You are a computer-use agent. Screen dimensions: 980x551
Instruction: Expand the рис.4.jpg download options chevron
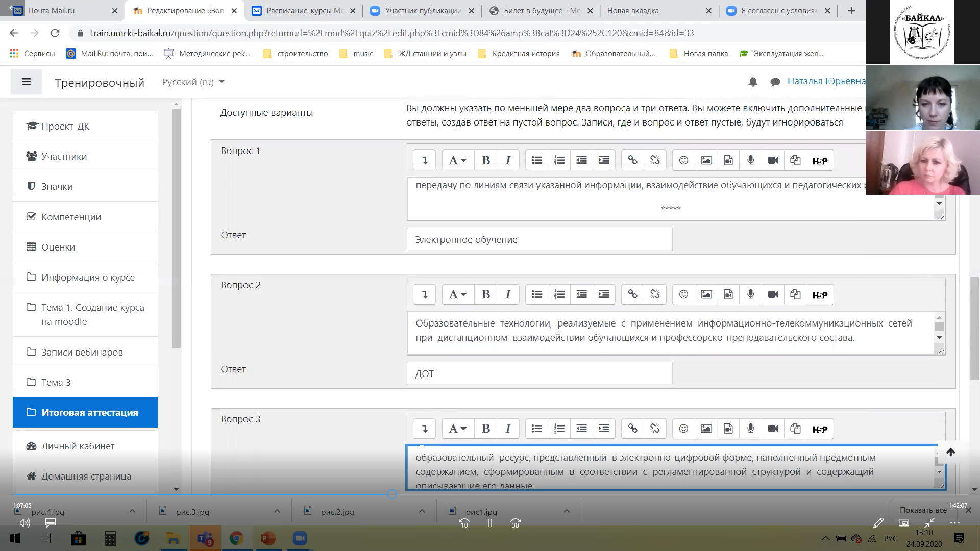132,511
